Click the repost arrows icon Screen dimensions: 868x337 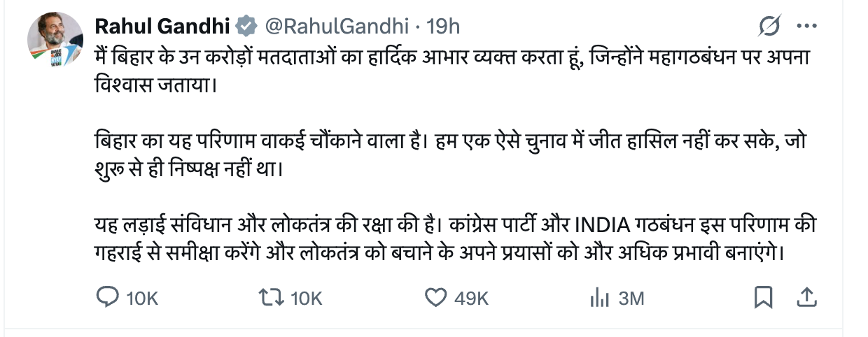271,298
